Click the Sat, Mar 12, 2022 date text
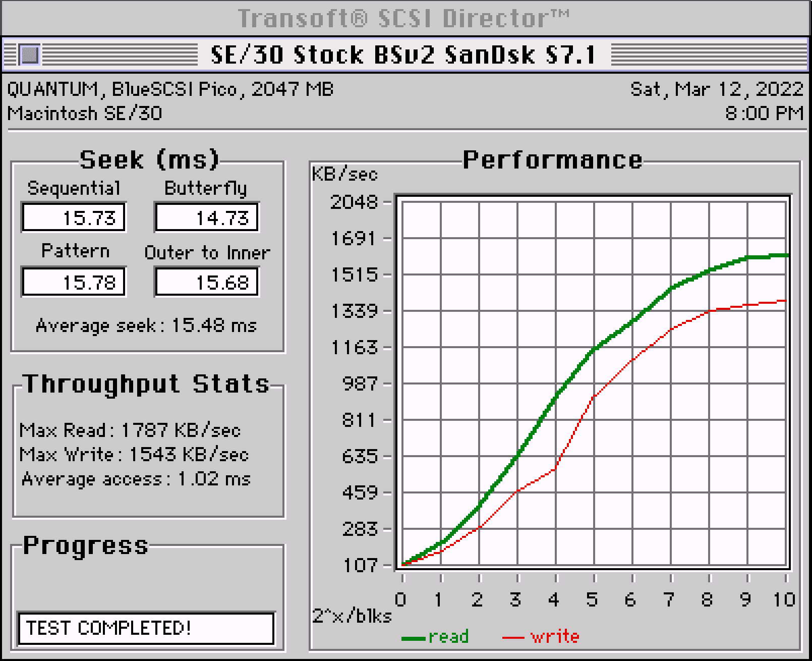 (717, 89)
